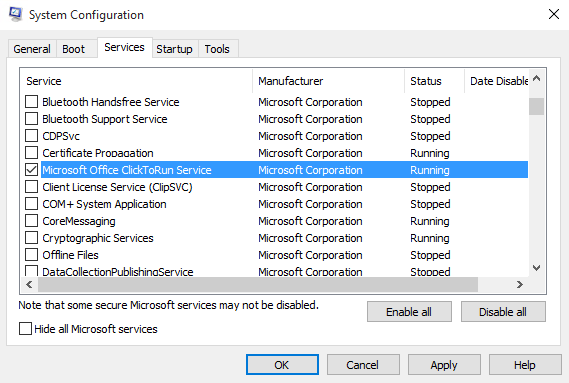Click the services list vertical scrollbar thumb
The height and width of the screenshot is (383, 569).
pyautogui.click(x=536, y=106)
